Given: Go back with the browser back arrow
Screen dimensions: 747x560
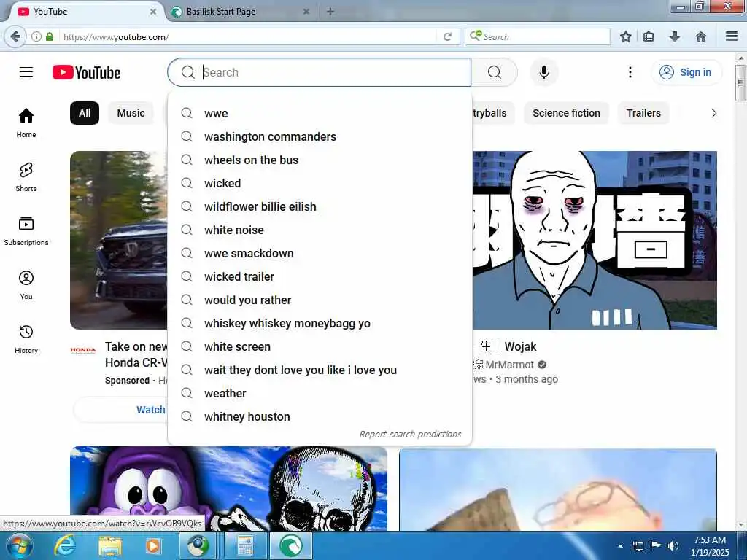Looking at the screenshot, I should click(x=15, y=36).
